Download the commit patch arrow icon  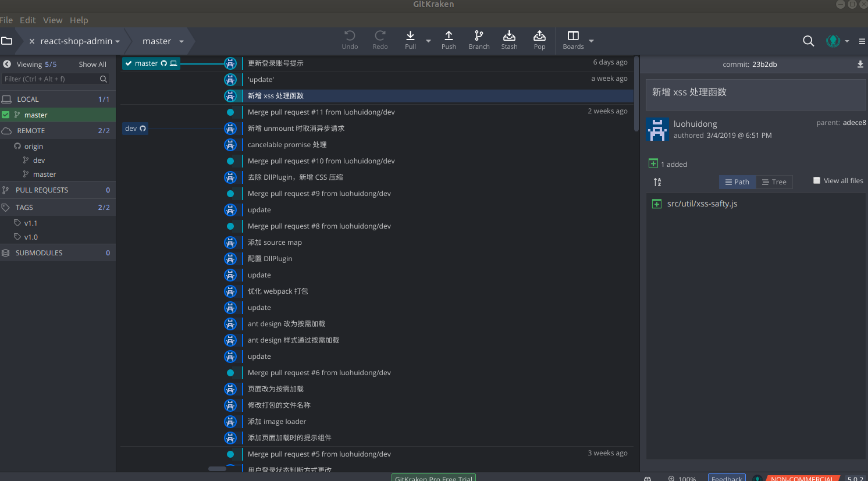point(860,64)
